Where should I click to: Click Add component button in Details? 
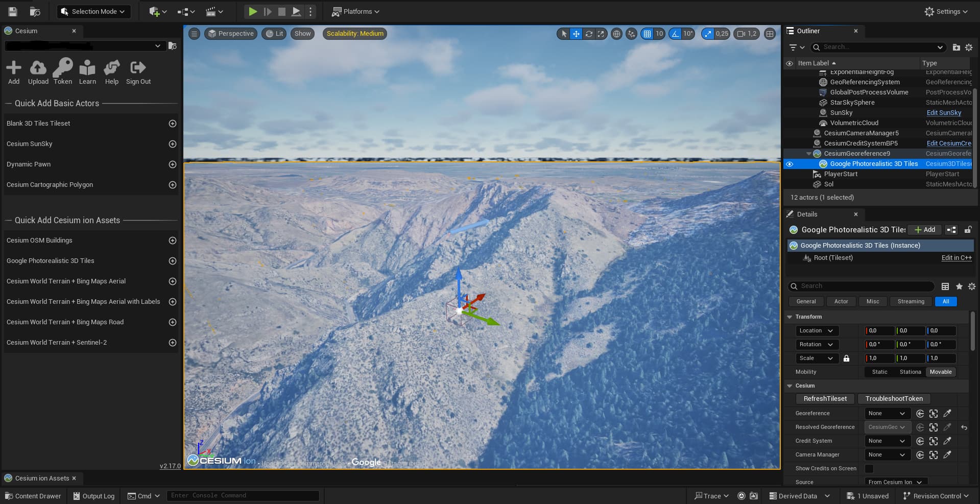(x=925, y=230)
